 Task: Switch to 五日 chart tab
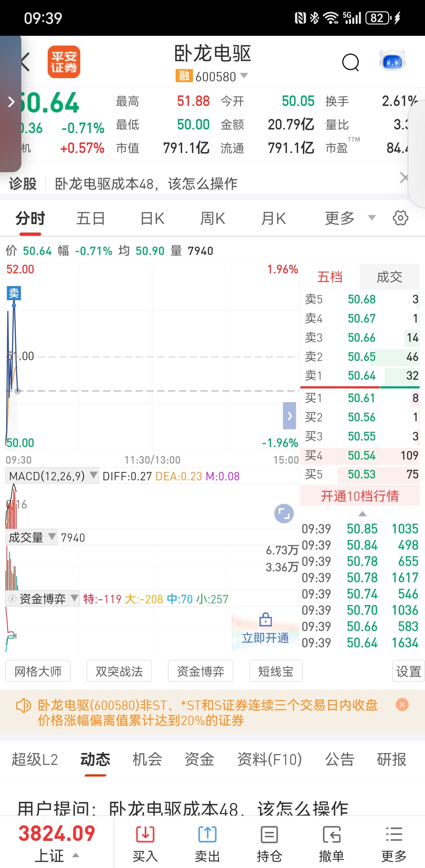point(91,218)
